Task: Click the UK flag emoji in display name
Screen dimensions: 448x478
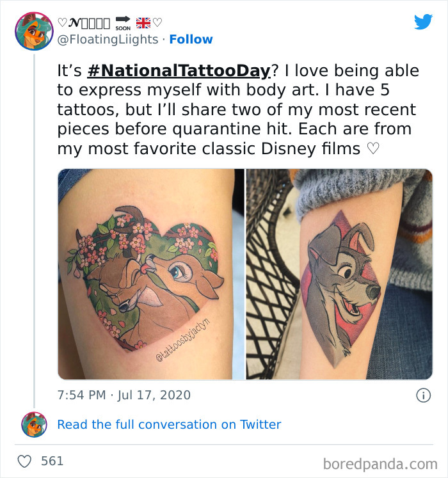Action: [x=143, y=23]
